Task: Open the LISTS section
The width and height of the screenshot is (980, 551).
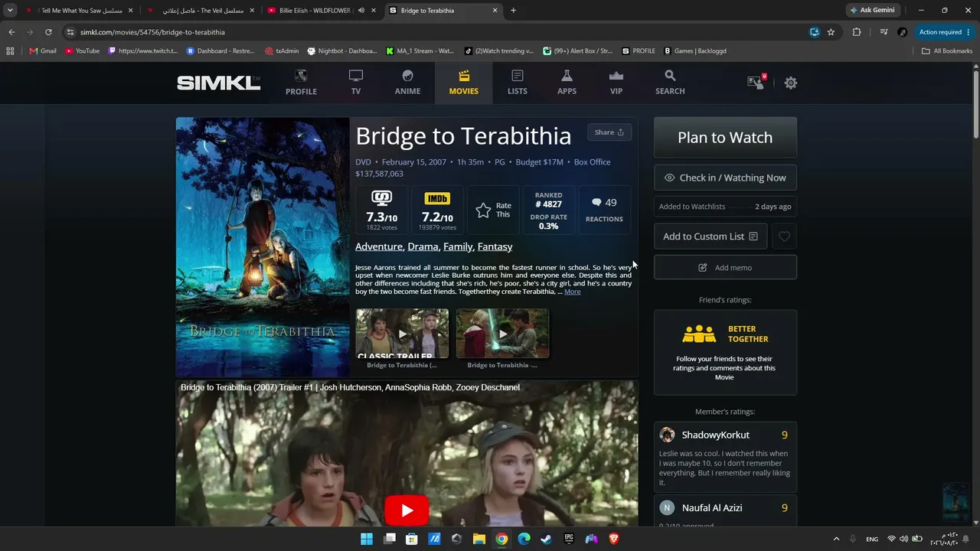Action: click(x=518, y=83)
